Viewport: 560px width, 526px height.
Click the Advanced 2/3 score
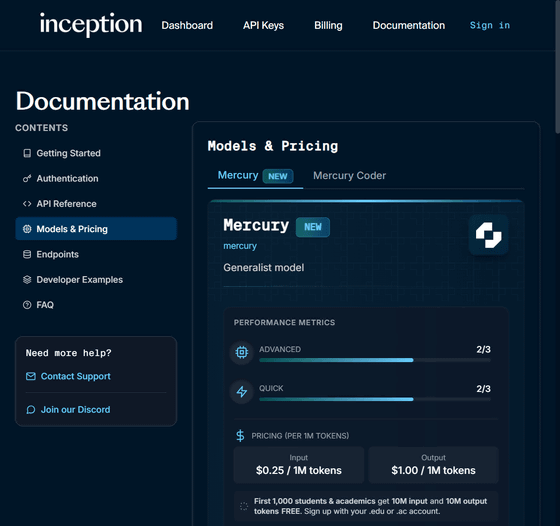coord(483,349)
